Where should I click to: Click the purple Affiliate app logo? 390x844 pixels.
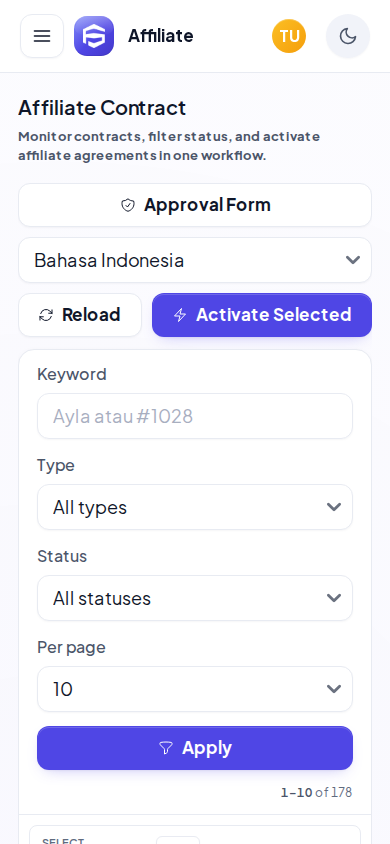coord(94,36)
